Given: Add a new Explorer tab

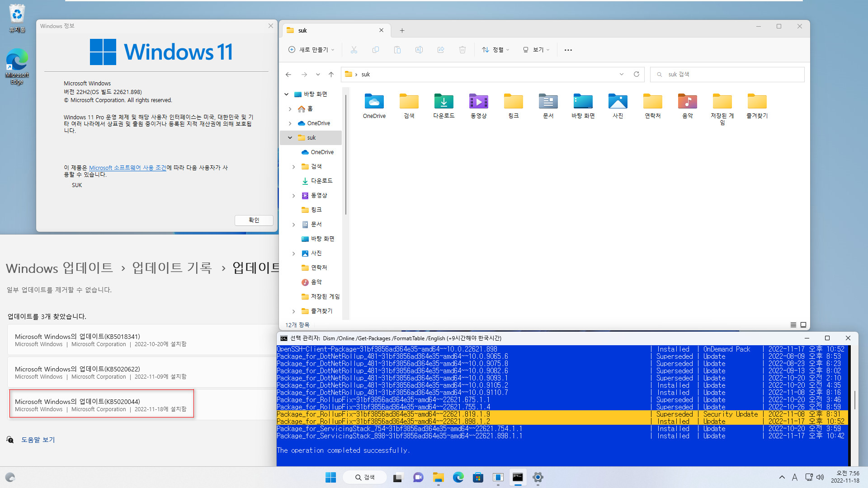Looking at the screenshot, I should click(402, 30).
